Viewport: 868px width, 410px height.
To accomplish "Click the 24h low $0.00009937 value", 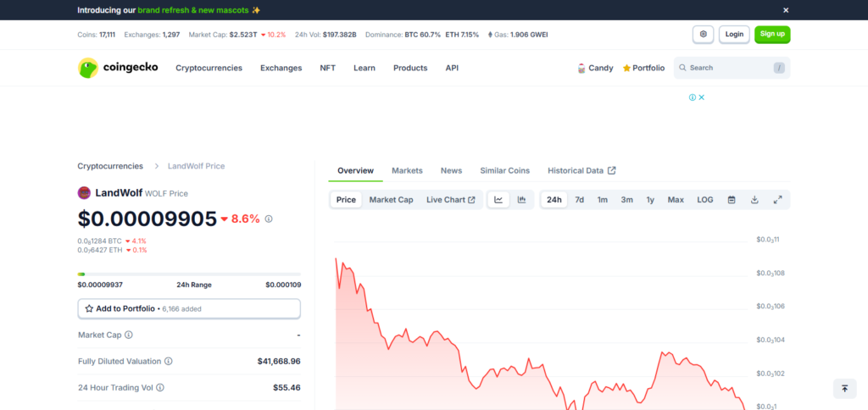I will [100, 285].
